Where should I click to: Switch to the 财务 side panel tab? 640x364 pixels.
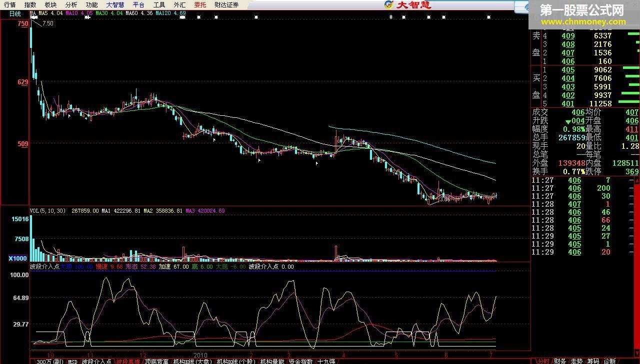tap(560, 361)
